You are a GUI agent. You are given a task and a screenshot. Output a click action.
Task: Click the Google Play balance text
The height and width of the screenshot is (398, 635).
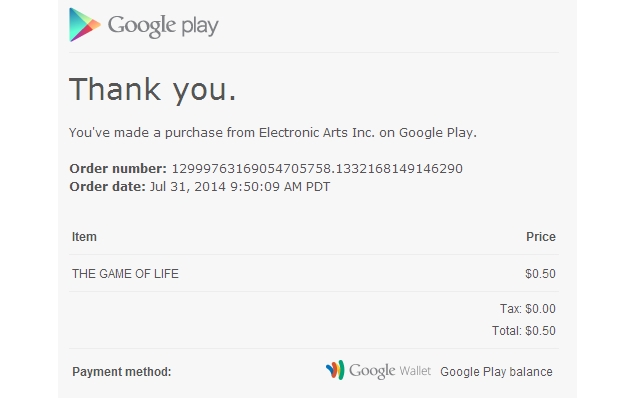pos(496,372)
